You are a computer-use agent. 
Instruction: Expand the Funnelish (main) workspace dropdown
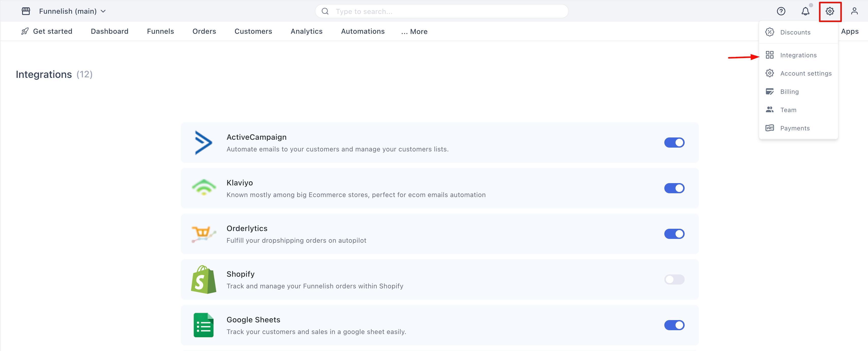[72, 11]
